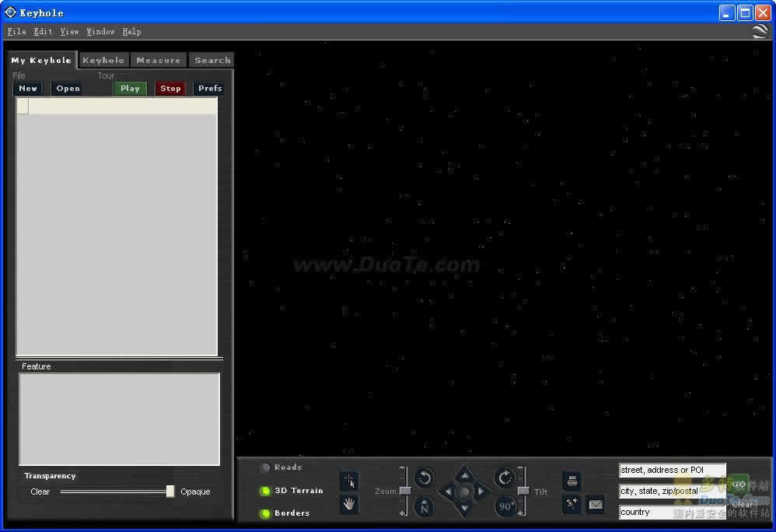776x532 pixels.
Task: Click the country input field
Action: tap(672, 513)
